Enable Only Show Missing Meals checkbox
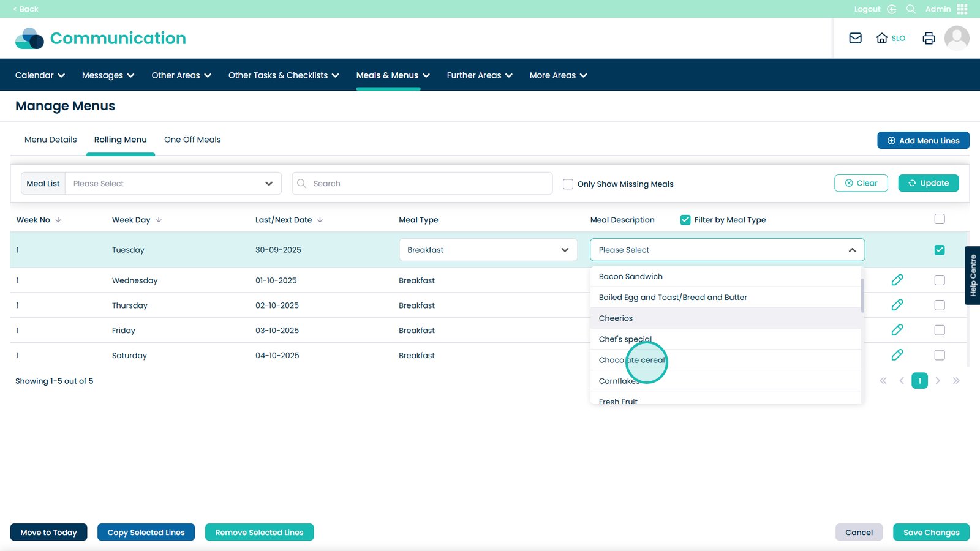Screen dimensions: 980x551 pos(568,184)
